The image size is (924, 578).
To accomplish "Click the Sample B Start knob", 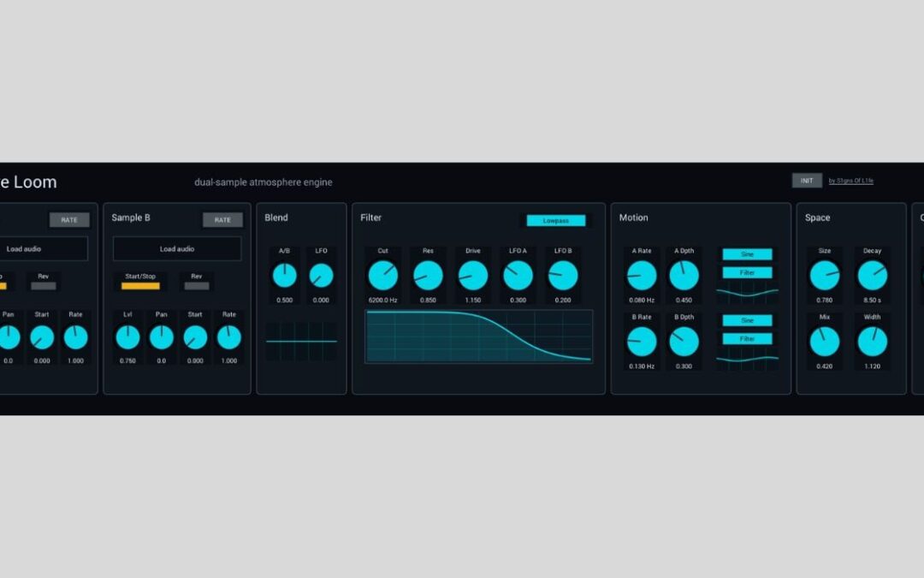I will (x=195, y=337).
